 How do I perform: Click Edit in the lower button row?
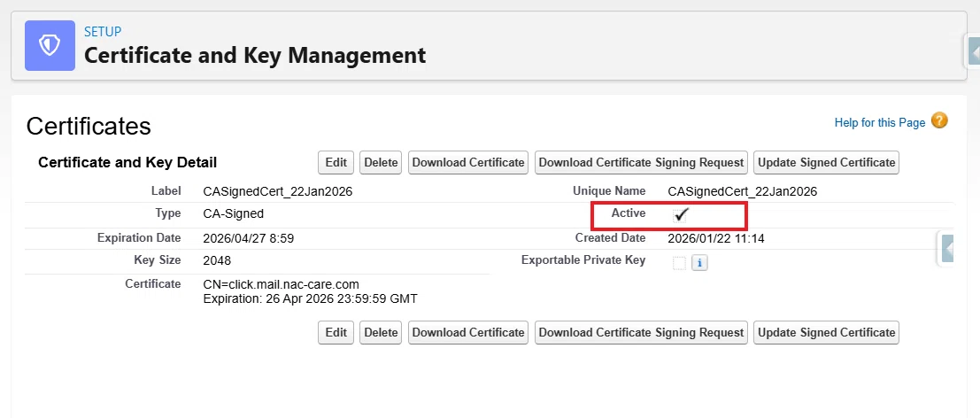click(x=336, y=332)
